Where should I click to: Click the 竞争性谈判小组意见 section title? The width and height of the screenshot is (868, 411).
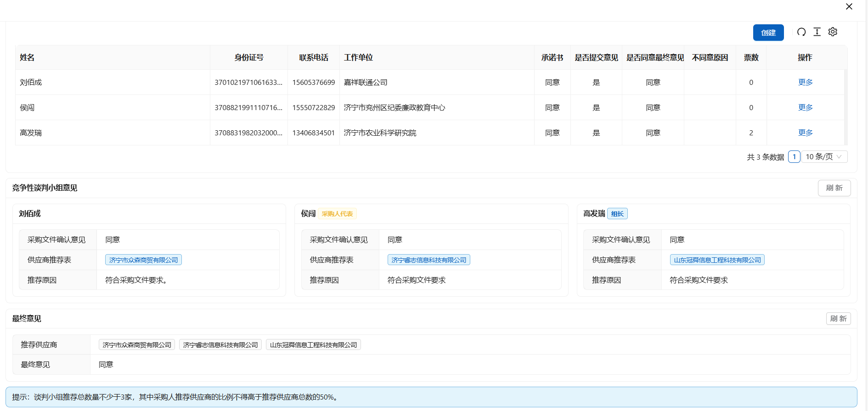45,188
